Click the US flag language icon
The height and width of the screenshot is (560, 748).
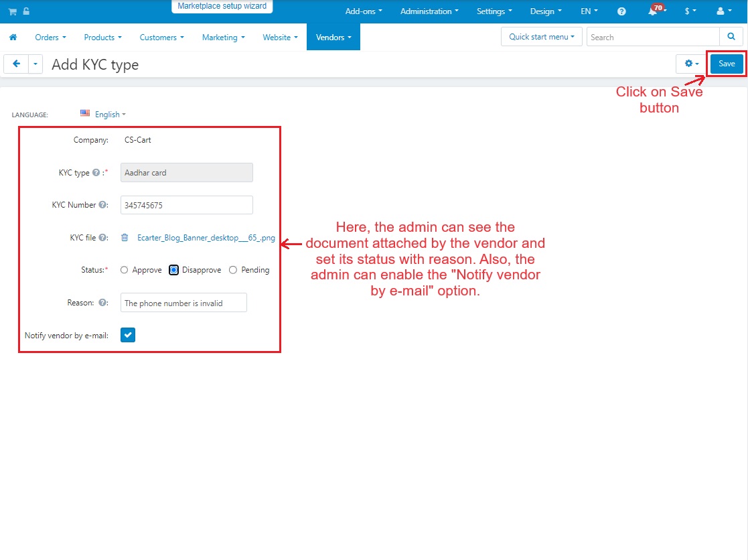(85, 113)
